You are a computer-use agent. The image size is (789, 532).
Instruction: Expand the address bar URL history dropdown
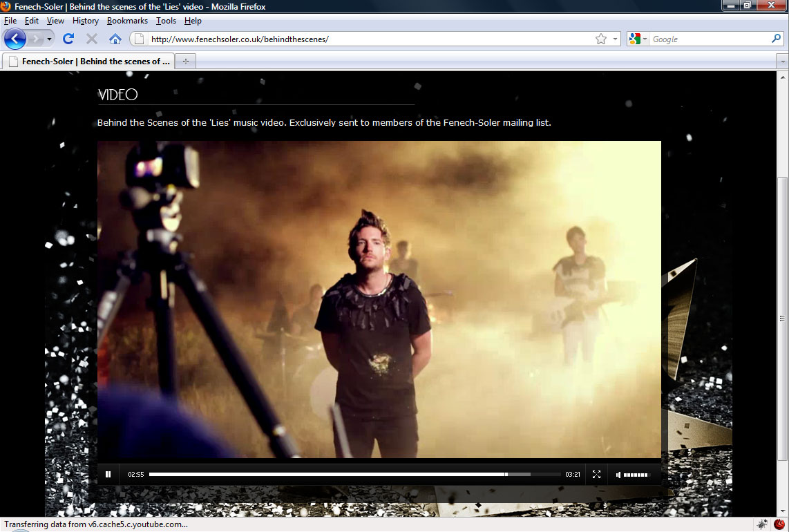615,39
